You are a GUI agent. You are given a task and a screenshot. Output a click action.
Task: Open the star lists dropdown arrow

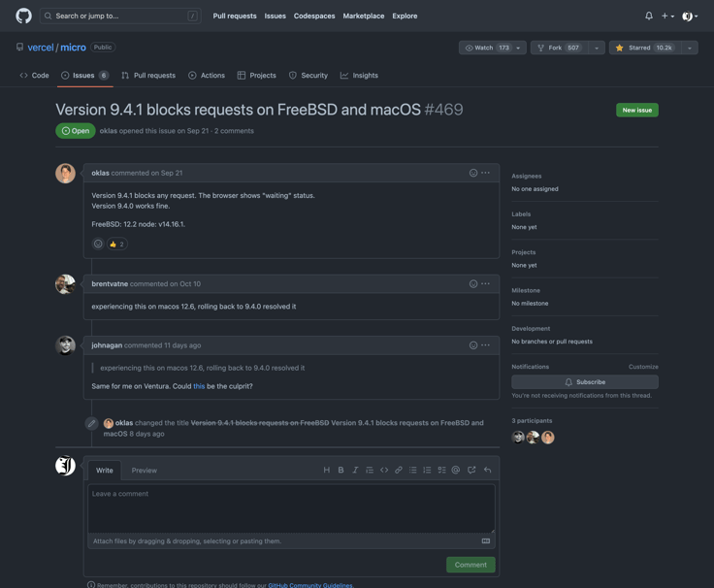(x=690, y=48)
